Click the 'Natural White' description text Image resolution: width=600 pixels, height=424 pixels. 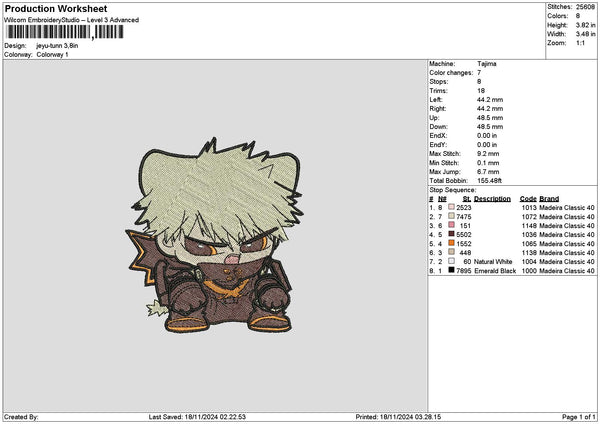pyautogui.click(x=493, y=261)
